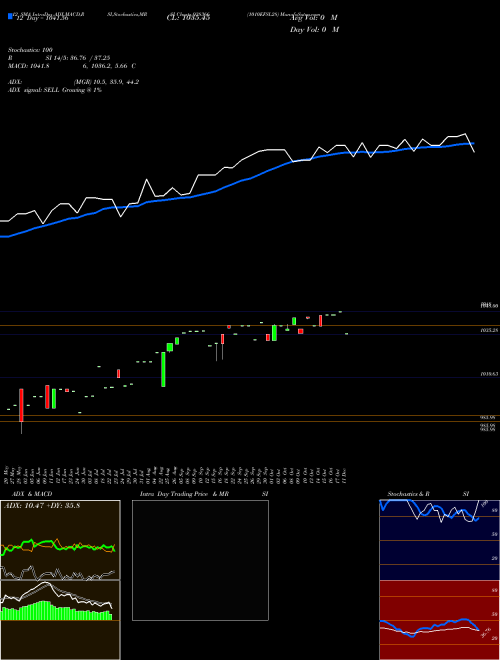Click the Avg Vol: 0 M label
The height and width of the screenshot is (660, 500).
point(314,18)
